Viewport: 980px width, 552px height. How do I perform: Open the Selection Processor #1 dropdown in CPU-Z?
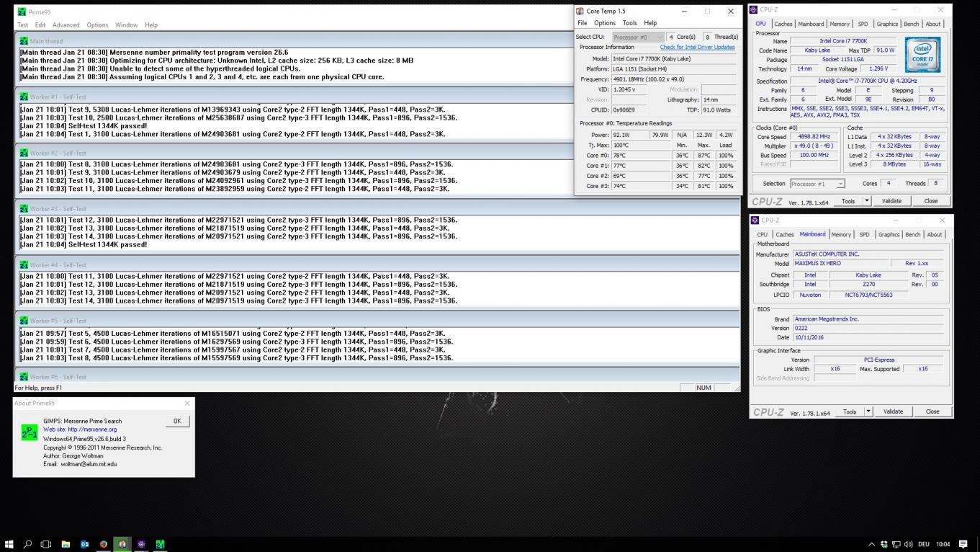click(x=817, y=184)
